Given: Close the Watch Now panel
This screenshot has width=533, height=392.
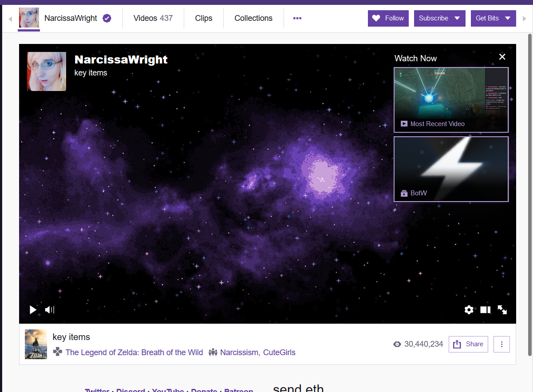Looking at the screenshot, I should [x=502, y=57].
